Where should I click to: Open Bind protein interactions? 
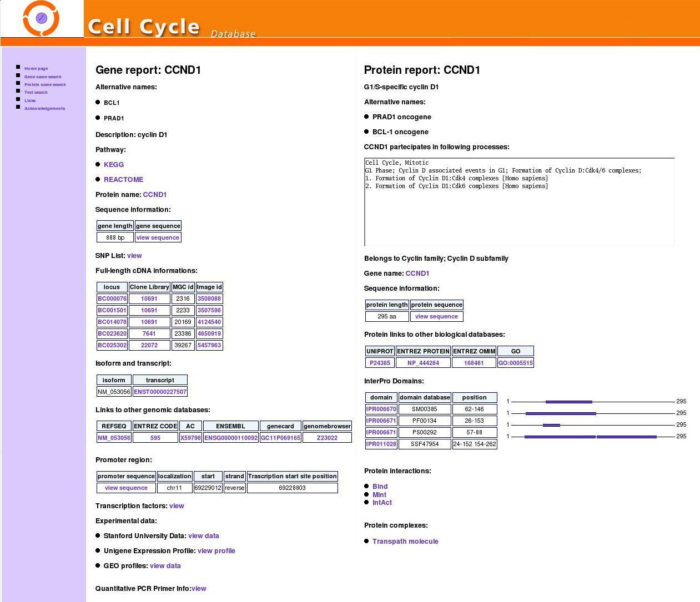click(x=380, y=487)
